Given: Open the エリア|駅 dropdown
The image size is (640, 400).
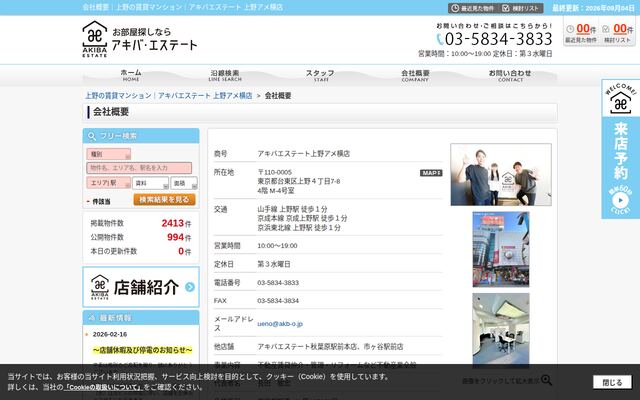Looking at the screenshot, I should pos(109,183).
